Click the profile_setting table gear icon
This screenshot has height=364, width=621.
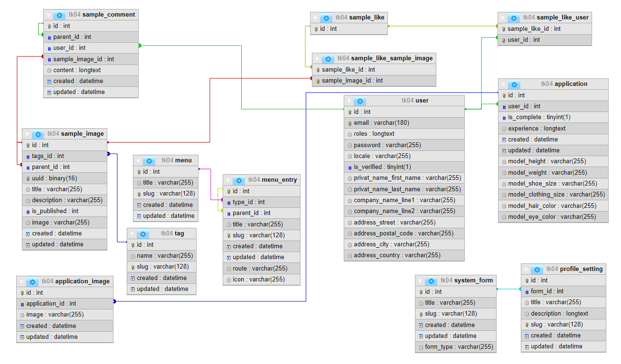[537, 269]
